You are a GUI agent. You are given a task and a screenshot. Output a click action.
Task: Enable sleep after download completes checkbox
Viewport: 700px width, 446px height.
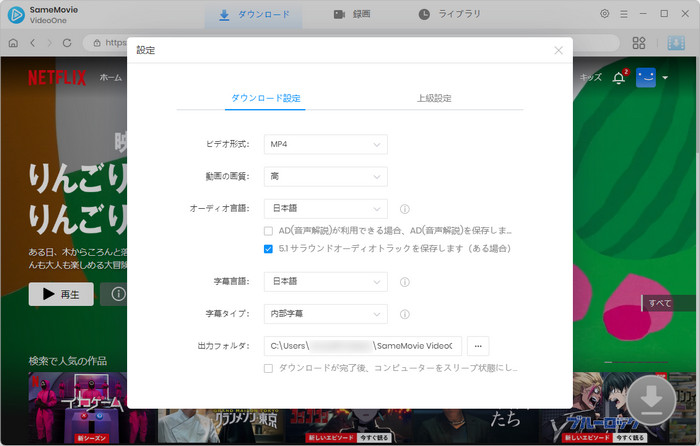coord(269,368)
